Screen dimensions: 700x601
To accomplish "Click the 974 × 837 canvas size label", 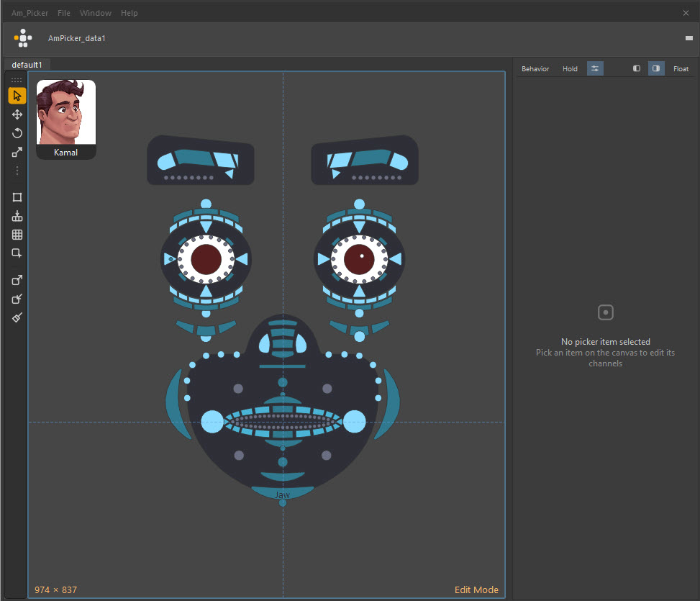I will (x=56, y=589).
